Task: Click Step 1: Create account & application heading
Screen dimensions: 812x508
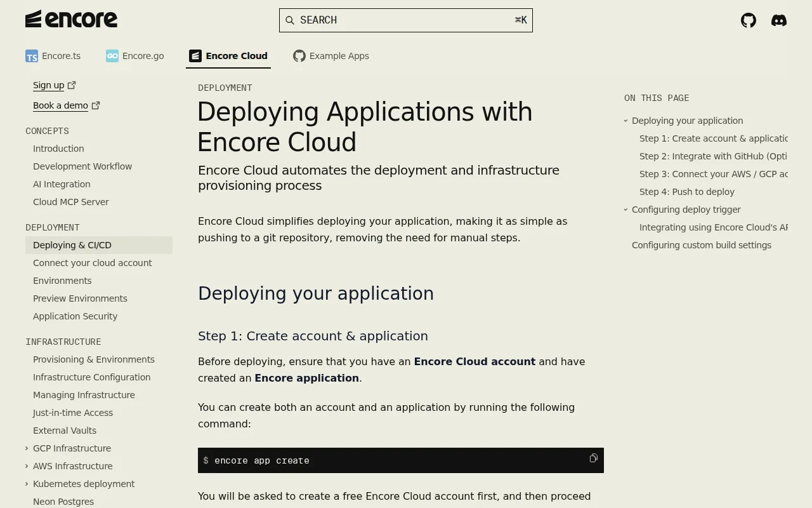Action: (313, 336)
